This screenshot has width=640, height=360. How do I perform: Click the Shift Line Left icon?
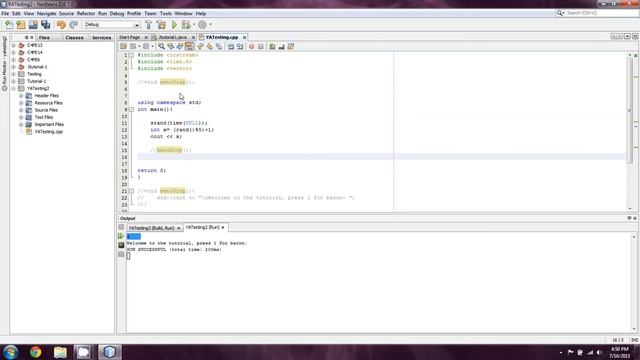[231, 47]
